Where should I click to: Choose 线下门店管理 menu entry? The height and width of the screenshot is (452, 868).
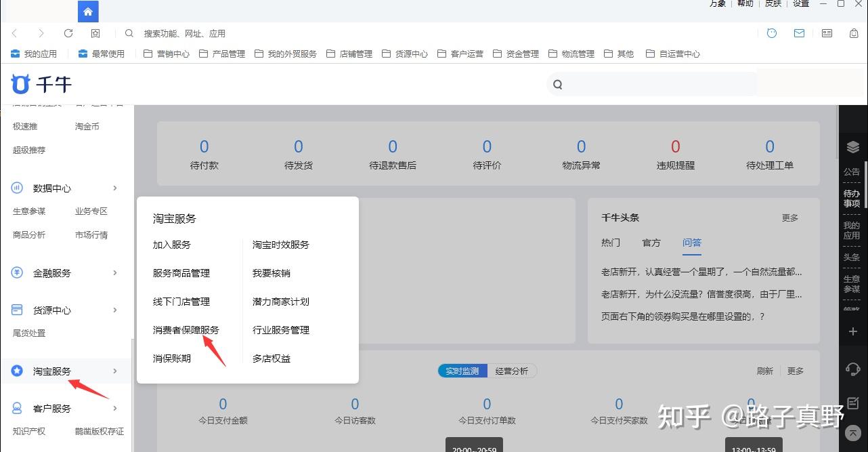181,302
